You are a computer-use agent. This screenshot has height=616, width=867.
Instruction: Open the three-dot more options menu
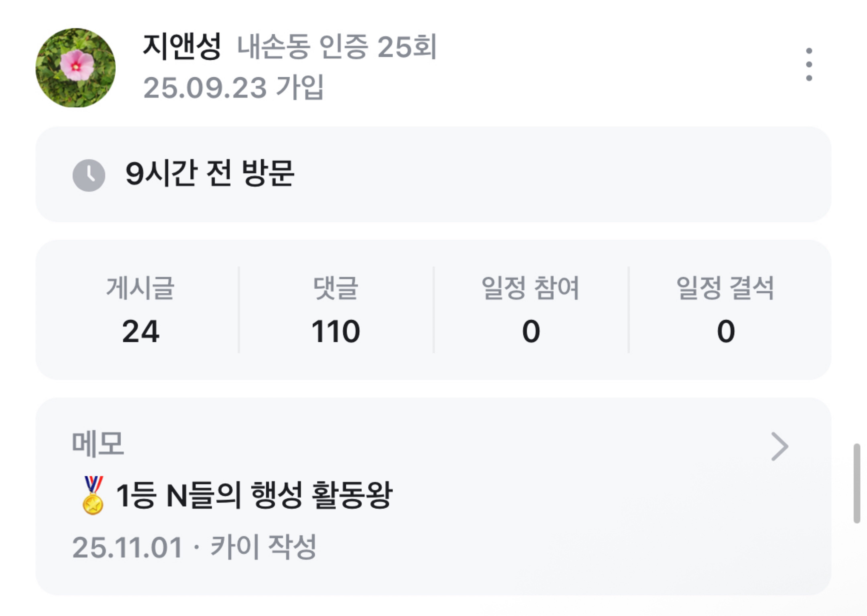(809, 64)
